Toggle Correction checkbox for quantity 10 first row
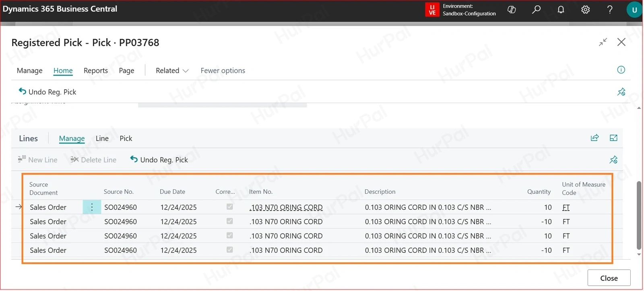Image resolution: width=644 pixels, height=291 pixels. pos(229,207)
